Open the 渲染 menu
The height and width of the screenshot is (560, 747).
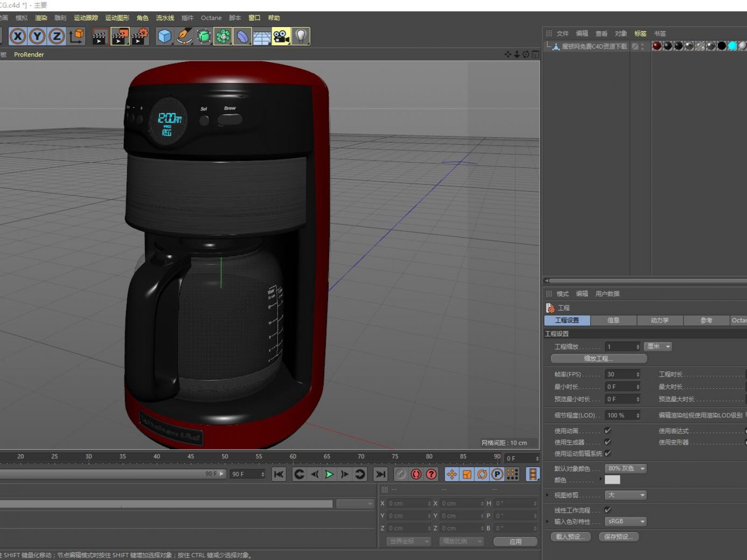coord(41,18)
